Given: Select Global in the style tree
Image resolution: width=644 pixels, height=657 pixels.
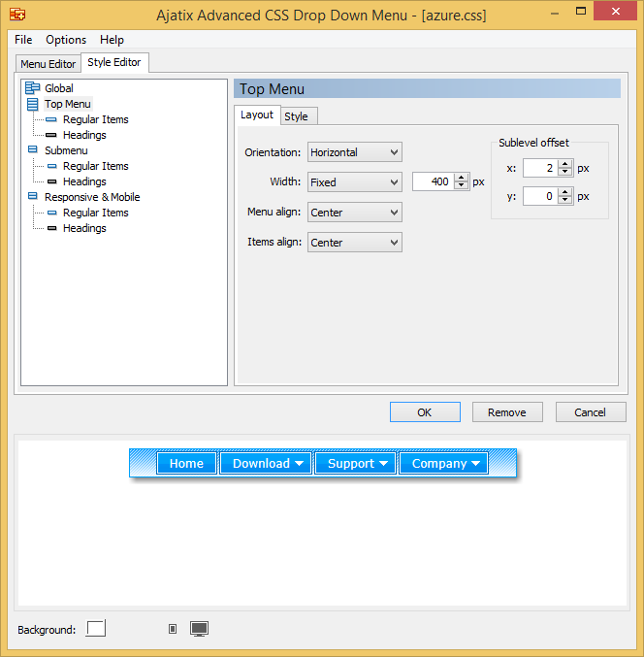Looking at the screenshot, I should [59, 88].
